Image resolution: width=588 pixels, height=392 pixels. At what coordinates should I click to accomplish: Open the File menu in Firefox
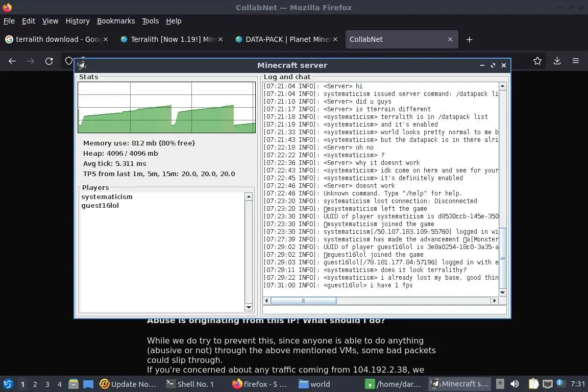[x=9, y=21]
